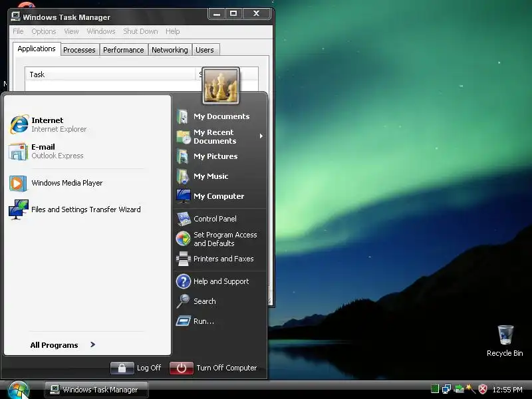Image resolution: width=532 pixels, height=399 pixels.
Task: Click the green CPU usage tray icon
Action: pyautogui.click(x=435, y=389)
